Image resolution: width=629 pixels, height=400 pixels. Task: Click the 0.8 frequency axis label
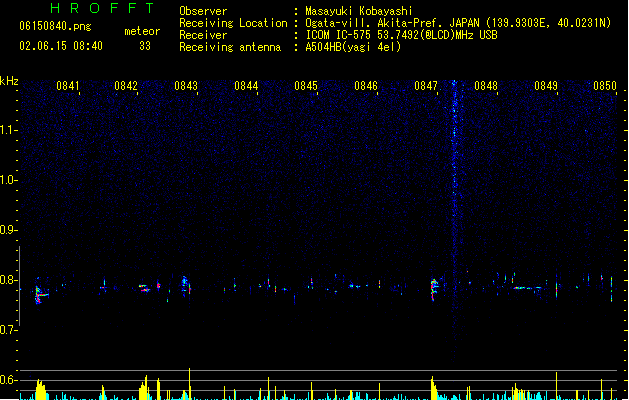click(8, 280)
